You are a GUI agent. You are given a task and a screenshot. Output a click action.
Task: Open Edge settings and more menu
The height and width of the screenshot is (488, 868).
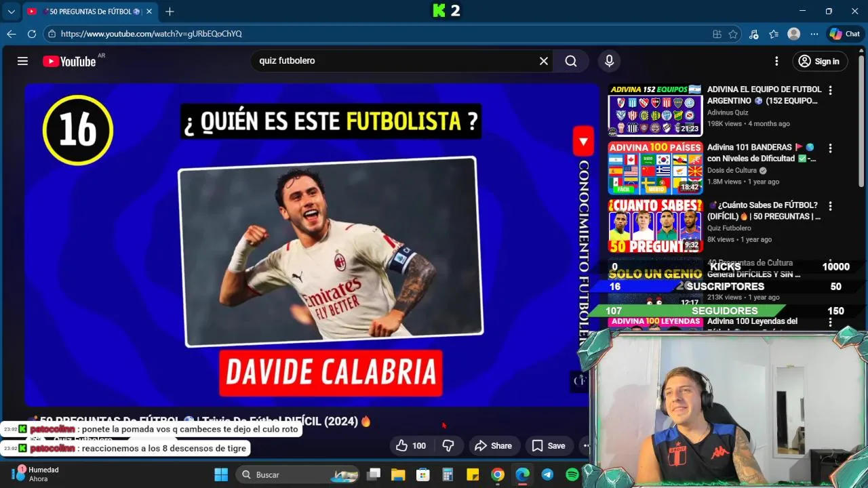click(x=814, y=34)
